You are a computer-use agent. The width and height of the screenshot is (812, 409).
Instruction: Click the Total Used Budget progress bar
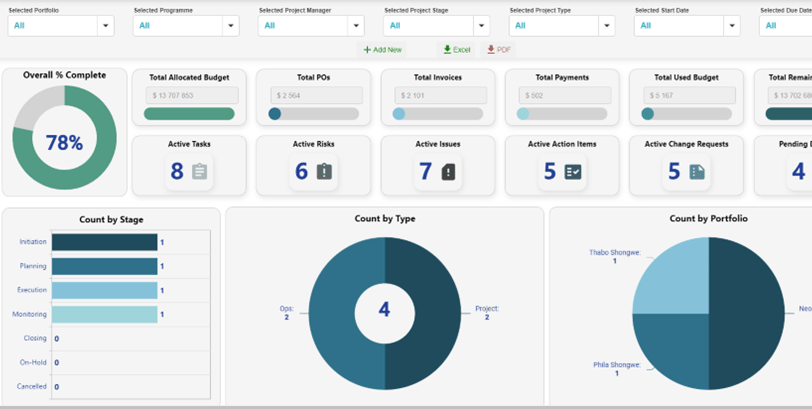point(686,114)
